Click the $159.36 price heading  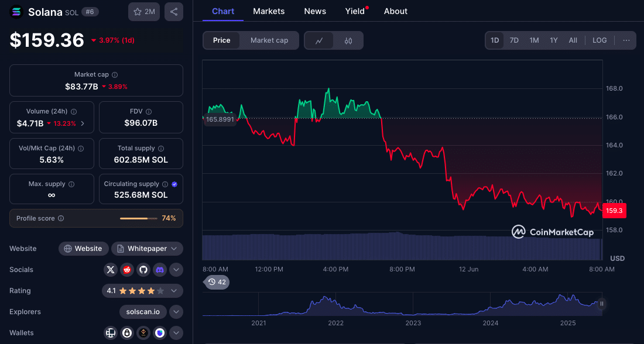[47, 40]
